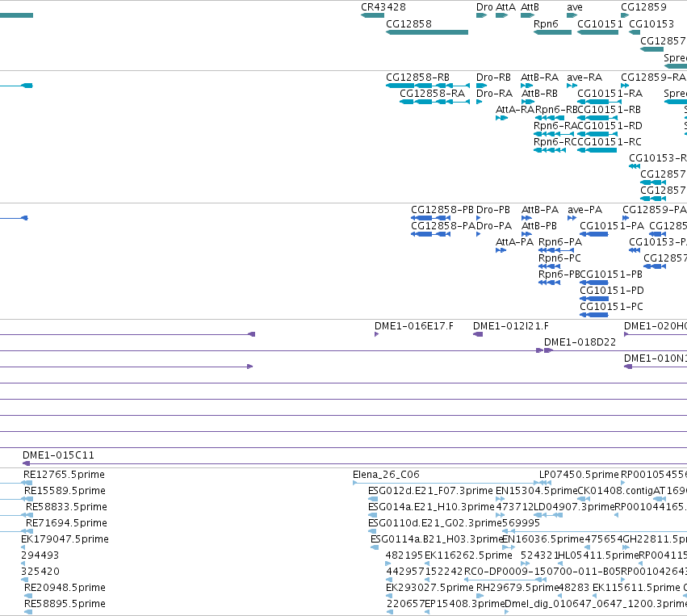Screen dimensions: 687x616
Task: Click the EST label "EP15408.3prime"
Action: coord(464,604)
